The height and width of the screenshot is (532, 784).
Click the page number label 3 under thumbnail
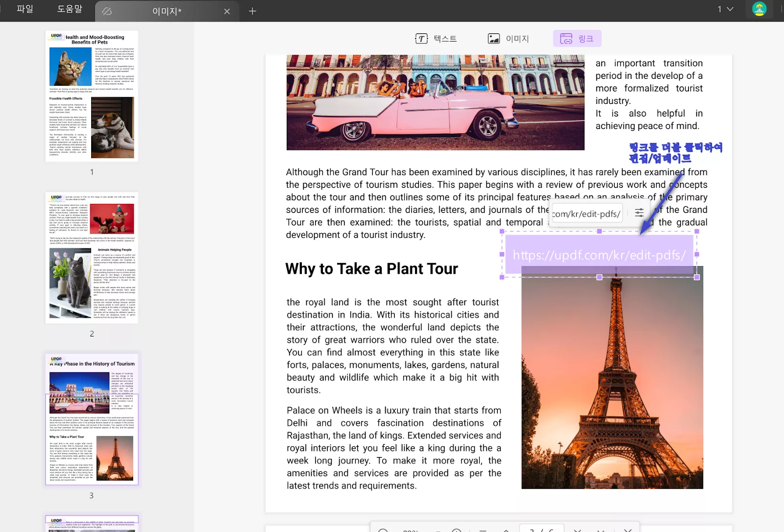(x=91, y=495)
